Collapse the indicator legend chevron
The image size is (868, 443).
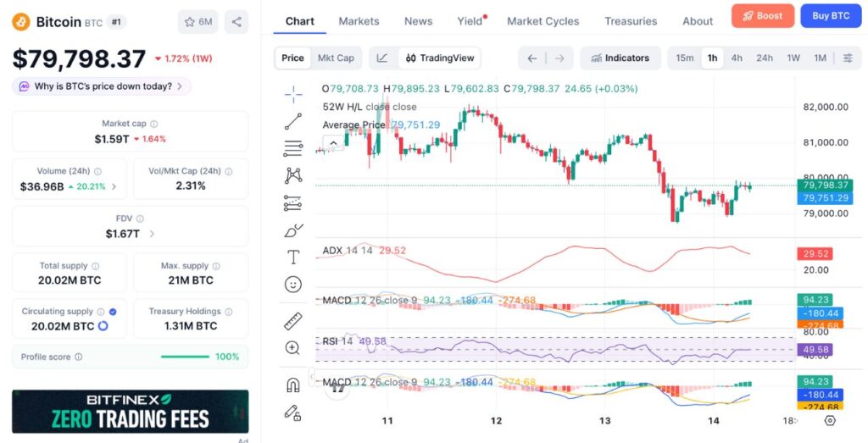[x=333, y=143]
